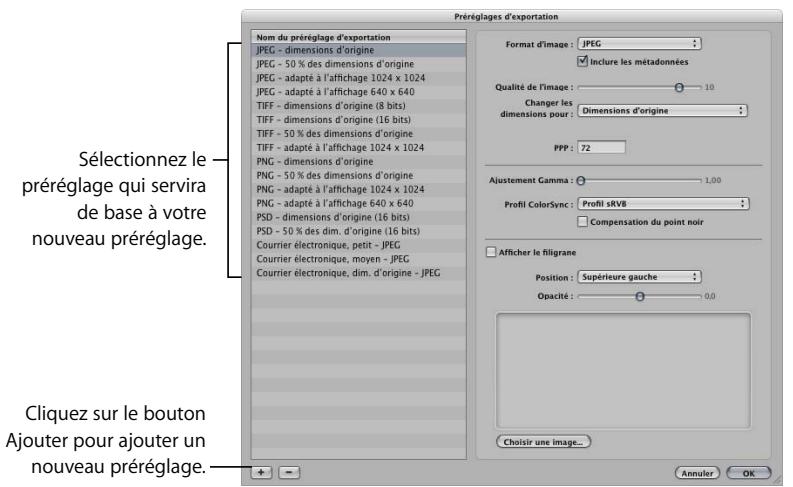Open the watermark Position dropdown

[x=640, y=277]
